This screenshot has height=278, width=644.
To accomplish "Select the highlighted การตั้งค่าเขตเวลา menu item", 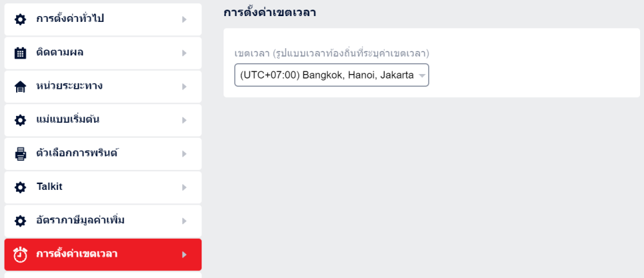I will click(77, 254).
